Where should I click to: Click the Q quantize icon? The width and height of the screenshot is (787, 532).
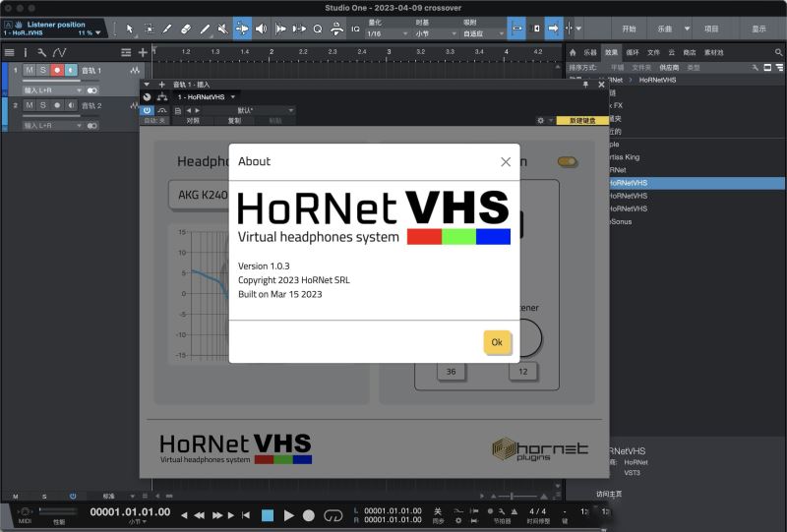pyautogui.click(x=317, y=30)
